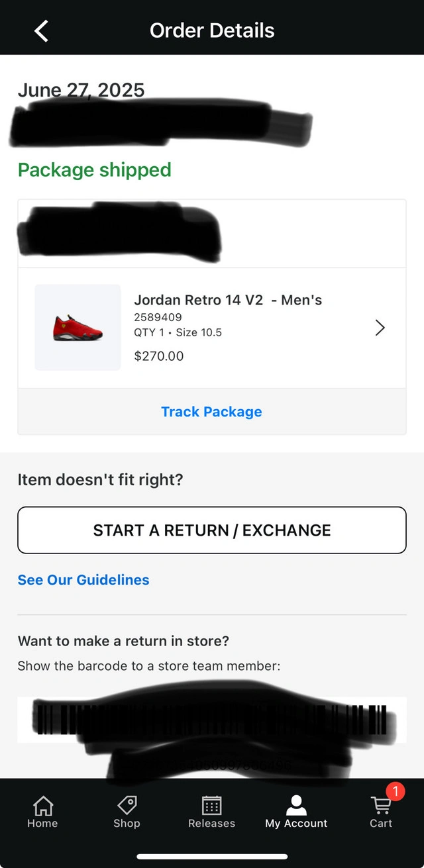Open the Home house icon

[x=42, y=805]
